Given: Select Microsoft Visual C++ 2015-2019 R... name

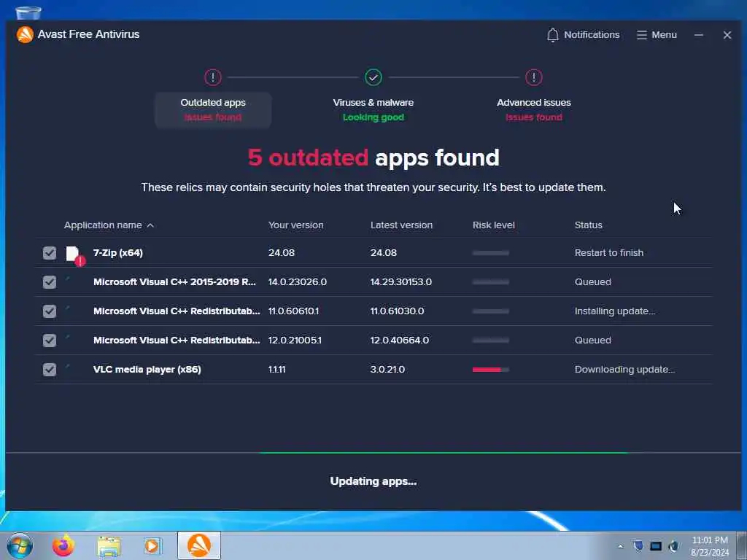Looking at the screenshot, I should [x=174, y=282].
